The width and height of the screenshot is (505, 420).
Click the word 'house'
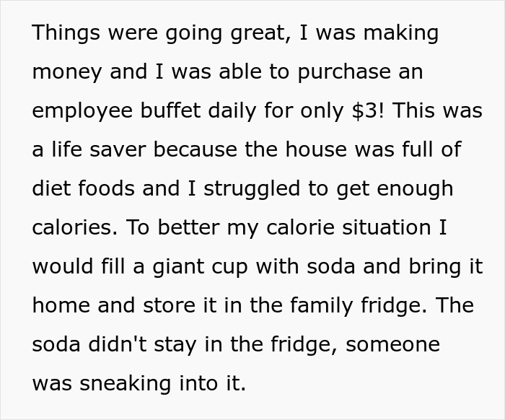click(x=316, y=149)
